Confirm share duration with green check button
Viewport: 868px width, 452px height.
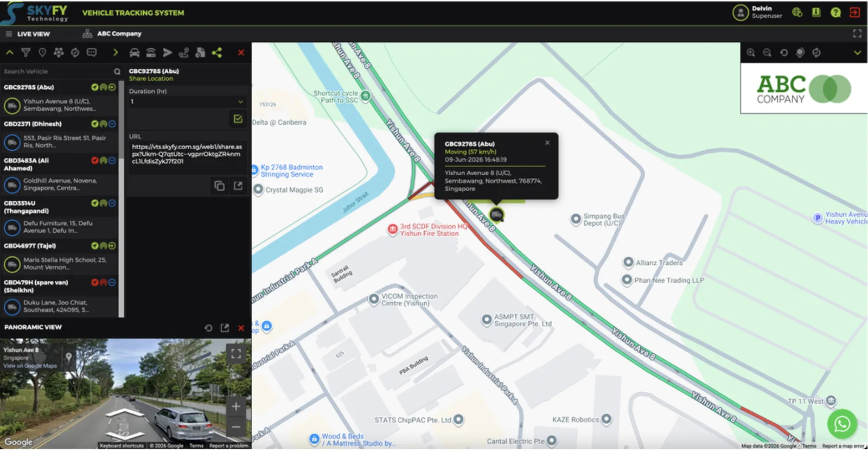coord(238,119)
